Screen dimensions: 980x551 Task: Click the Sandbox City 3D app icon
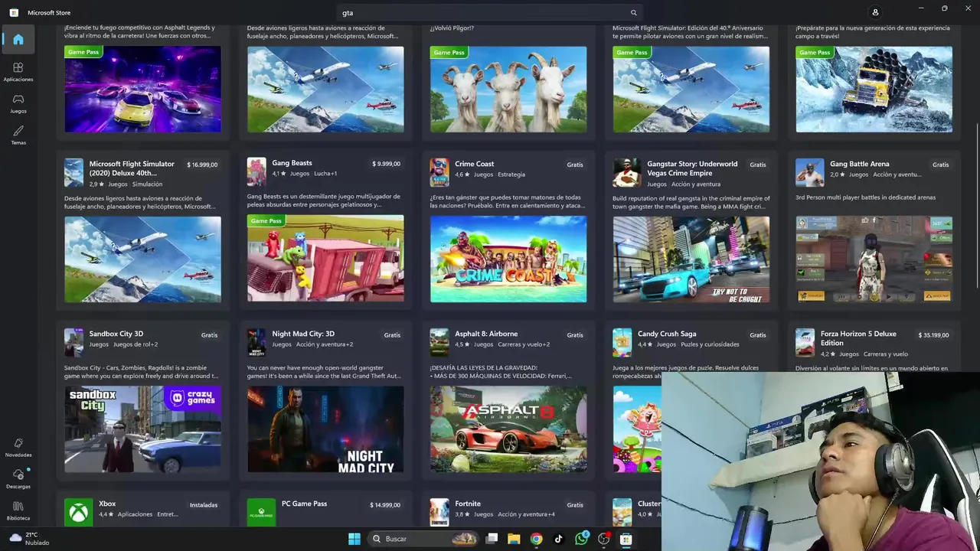point(73,342)
